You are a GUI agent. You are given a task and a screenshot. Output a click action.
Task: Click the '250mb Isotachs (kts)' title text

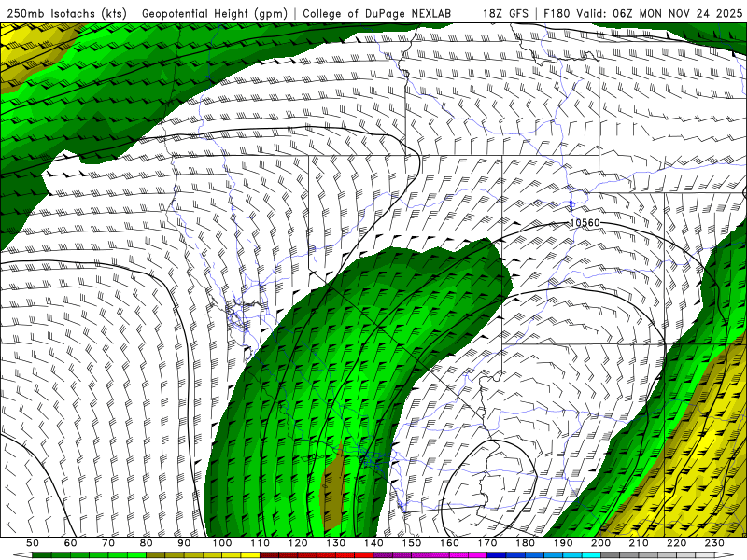(66, 14)
